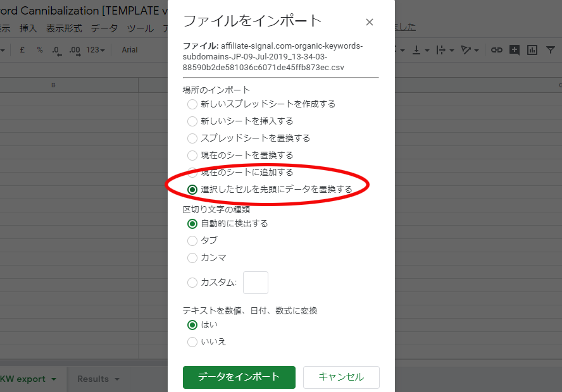Decrease decimal places icon

coord(56,50)
